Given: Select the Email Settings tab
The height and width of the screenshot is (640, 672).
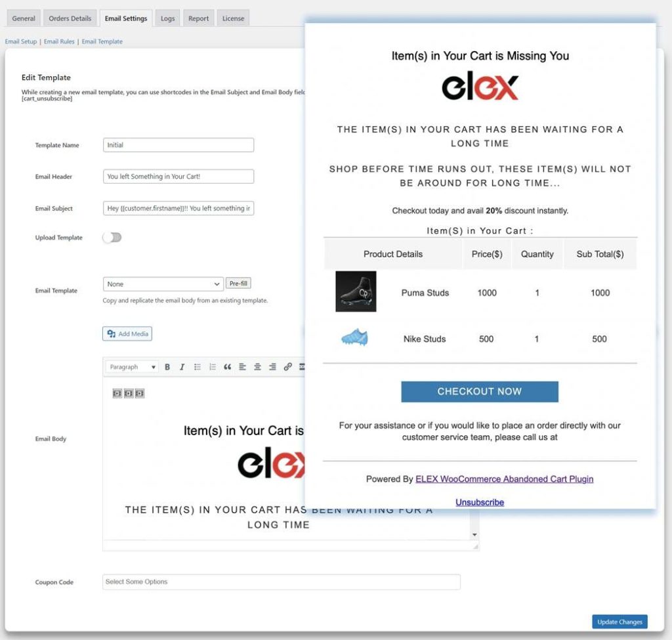Looking at the screenshot, I should click(x=126, y=18).
